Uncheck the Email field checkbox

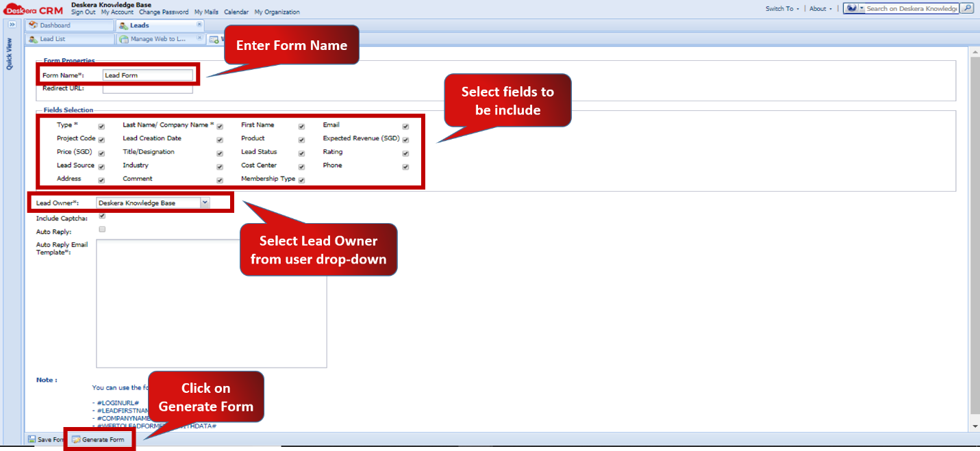tap(405, 126)
